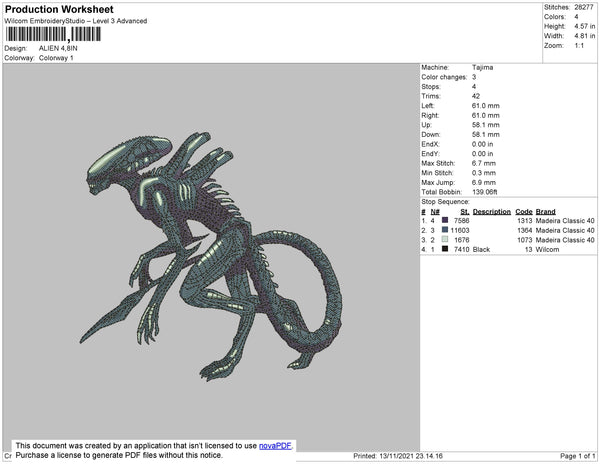600x464 pixels.
Task: Select Left value '61.0 mm'
Action: 486,106
